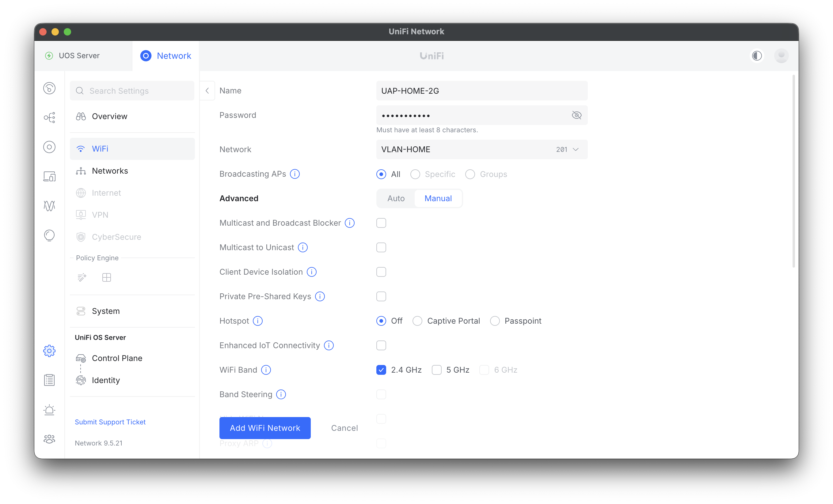Click the info icon beside Hotspot
Screen dimensions: 833x504
[x=258, y=321]
